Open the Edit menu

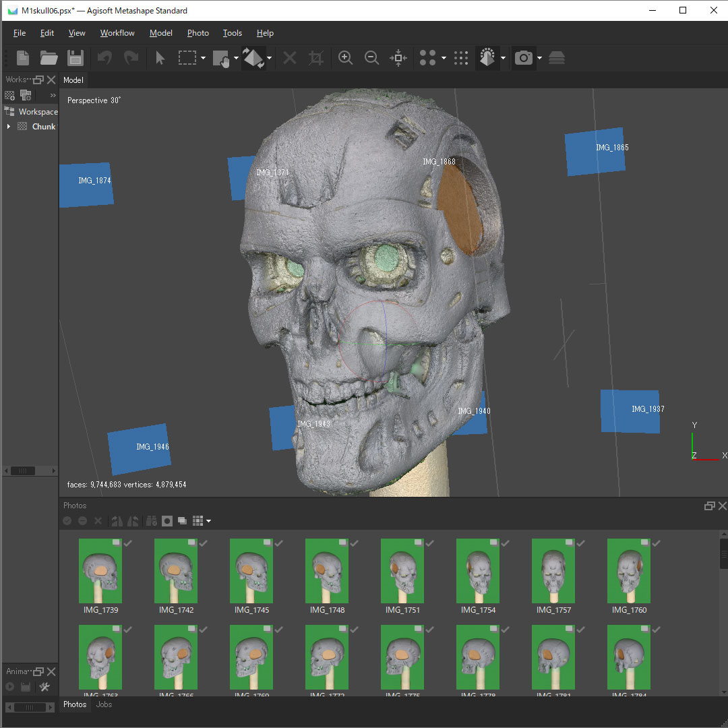tap(47, 33)
